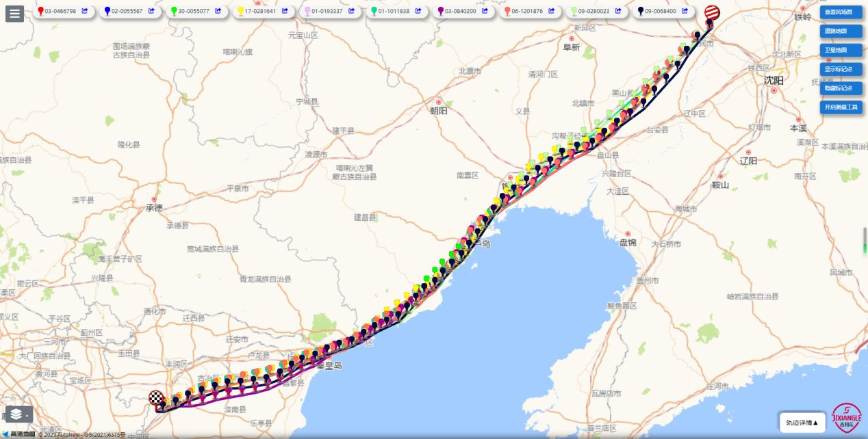Open export icon next to 17-0281641

[x=285, y=11]
